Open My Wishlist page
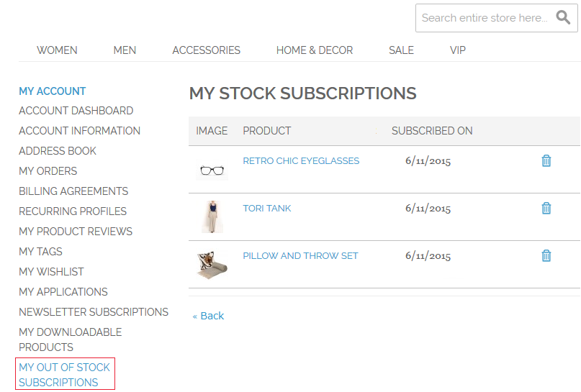This screenshot has height=392, width=581. coord(51,272)
